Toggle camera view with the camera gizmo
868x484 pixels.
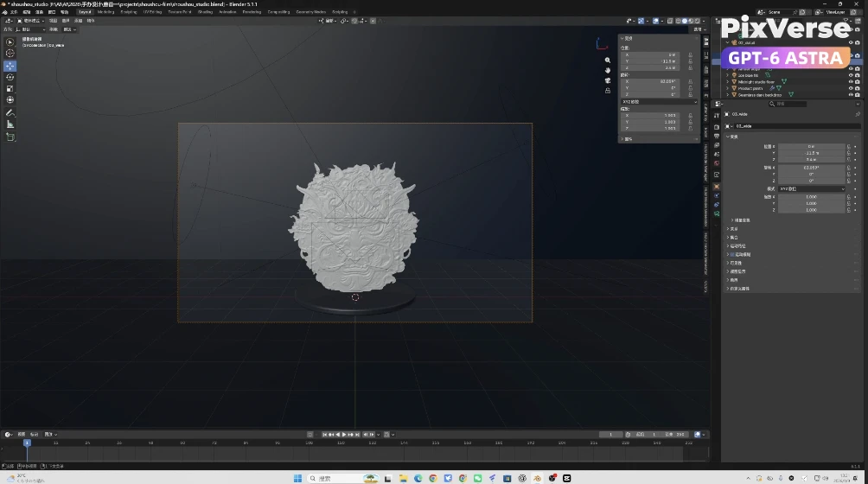(x=607, y=80)
